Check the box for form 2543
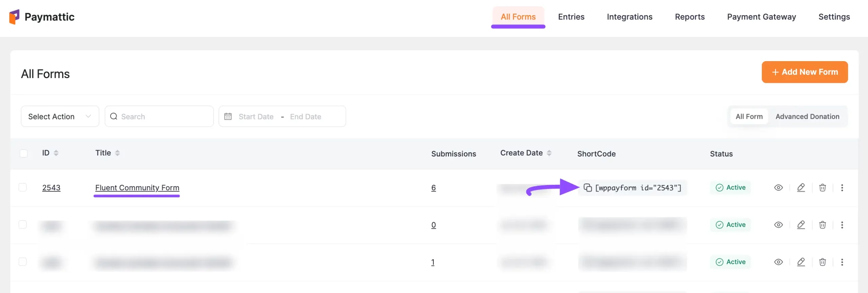868x293 pixels. click(23, 187)
